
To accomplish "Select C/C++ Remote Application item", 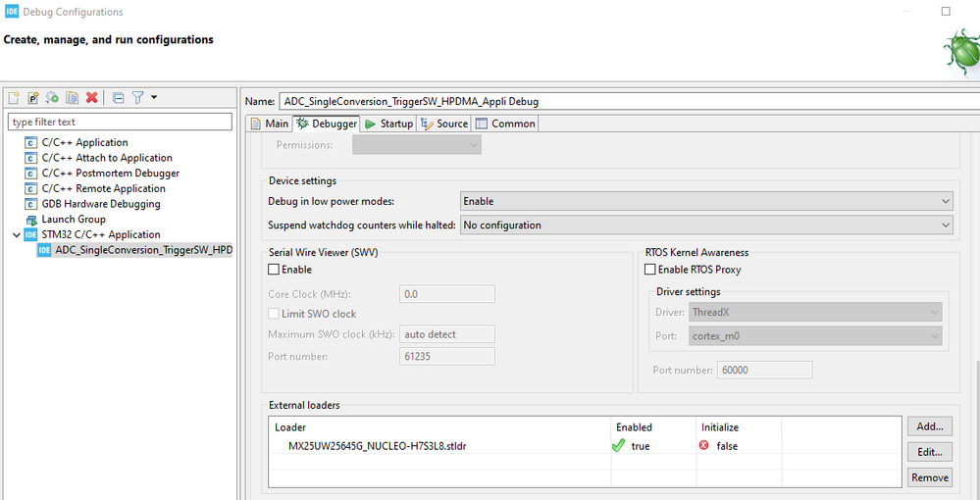I will click(x=104, y=188).
